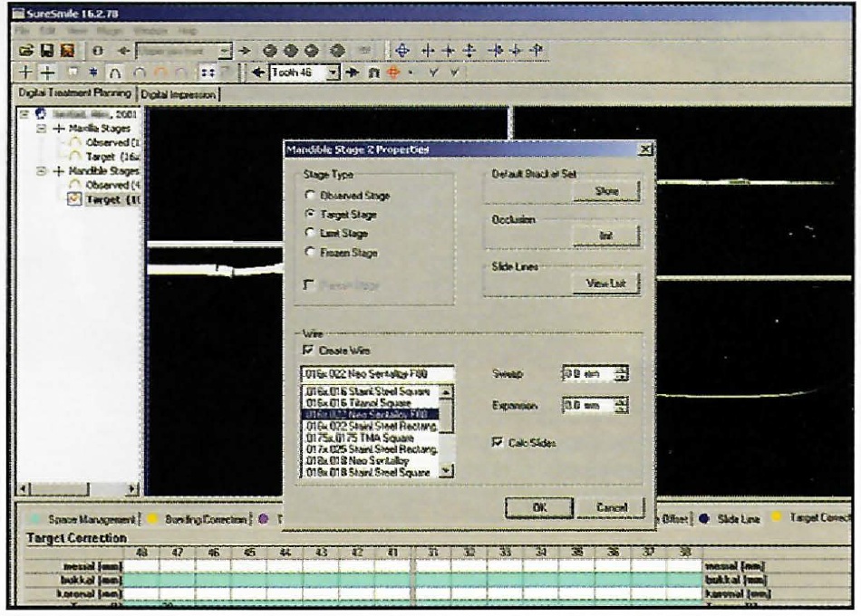
Task: Click the first Y-shaped icon in toolbar
Action: click(434, 72)
